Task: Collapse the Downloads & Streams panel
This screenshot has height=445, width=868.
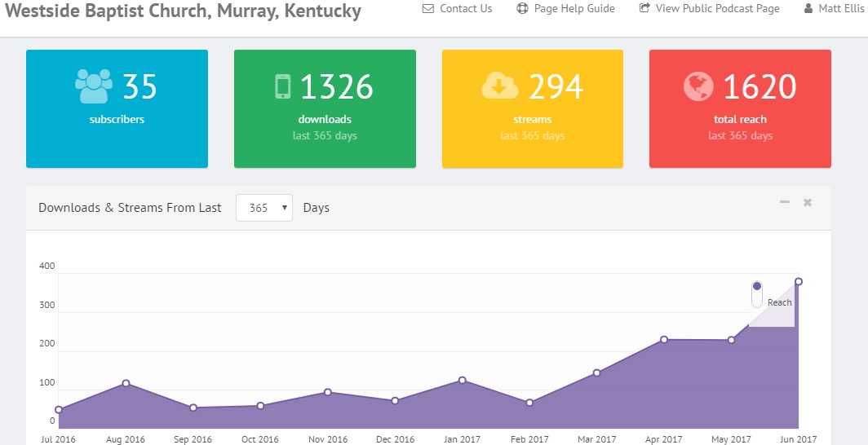Action: (x=785, y=202)
